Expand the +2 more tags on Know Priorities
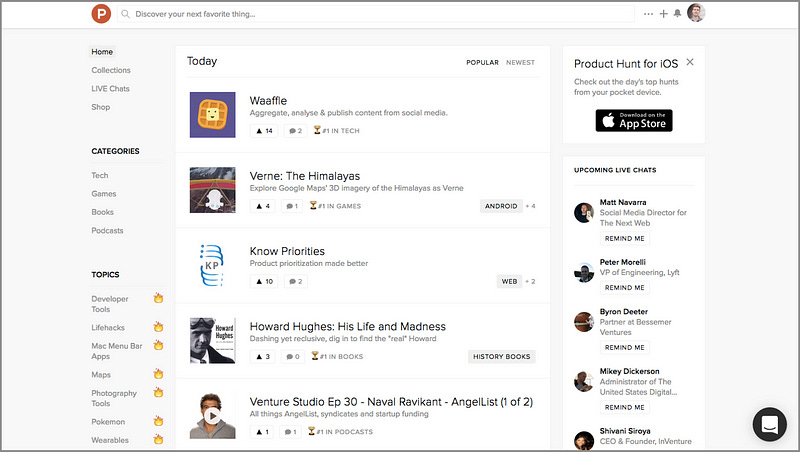The height and width of the screenshot is (452, 800). [x=531, y=281]
